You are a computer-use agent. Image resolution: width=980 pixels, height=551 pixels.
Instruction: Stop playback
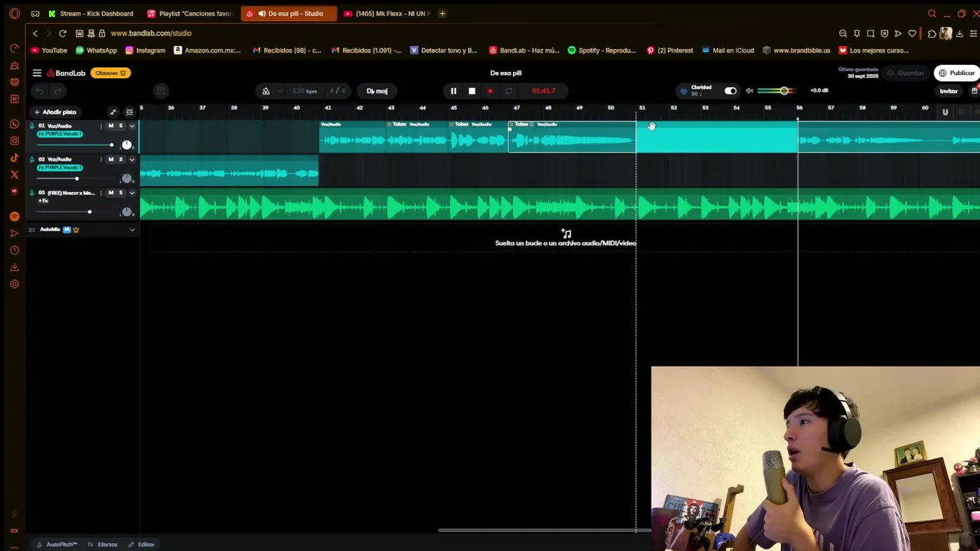pos(472,91)
